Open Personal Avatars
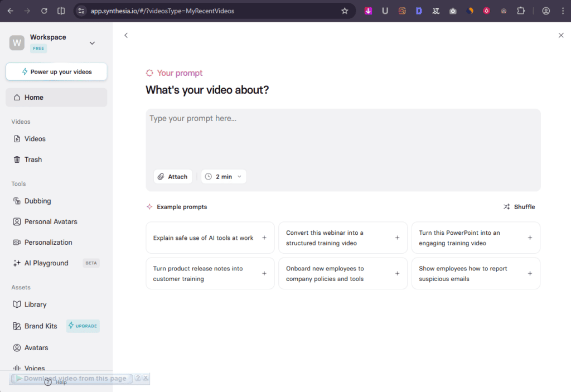 (56, 222)
